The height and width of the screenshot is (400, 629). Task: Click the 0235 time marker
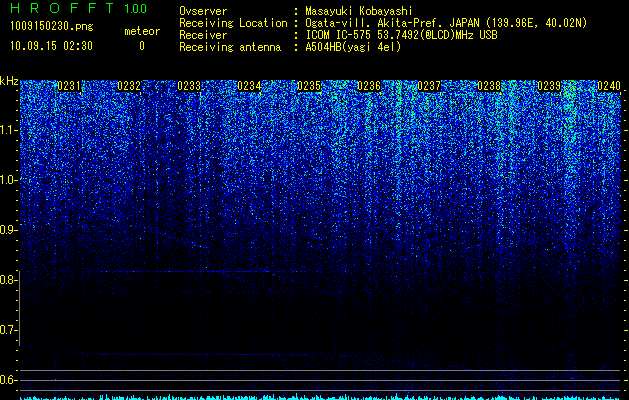[309, 86]
